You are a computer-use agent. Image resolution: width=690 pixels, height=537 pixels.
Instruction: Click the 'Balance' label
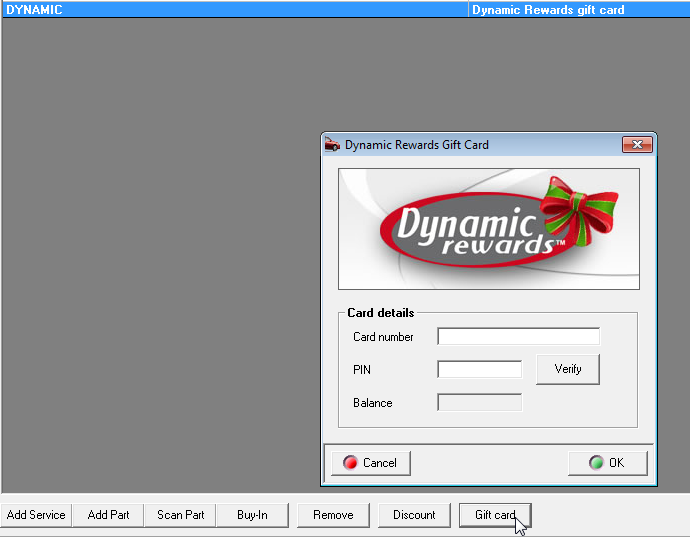(373, 403)
